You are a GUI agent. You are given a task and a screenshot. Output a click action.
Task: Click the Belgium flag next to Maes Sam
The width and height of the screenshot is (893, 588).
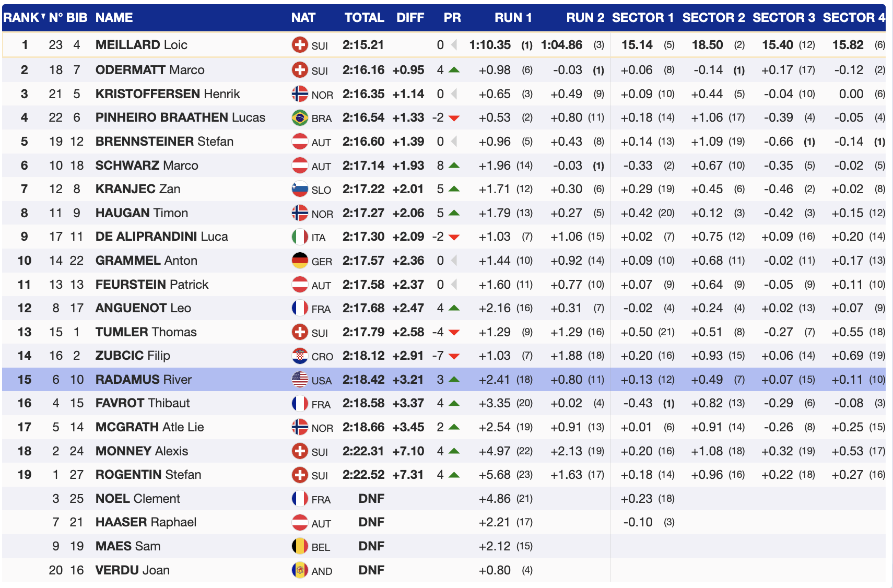[299, 546]
